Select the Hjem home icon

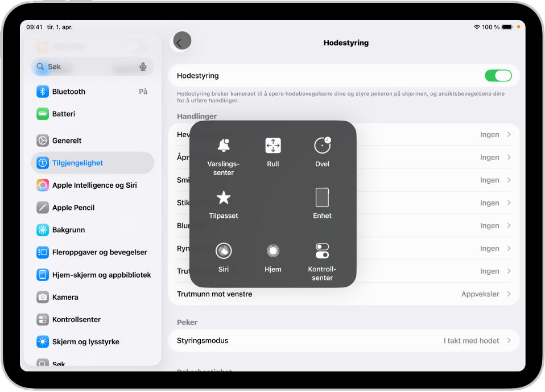tap(272, 250)
